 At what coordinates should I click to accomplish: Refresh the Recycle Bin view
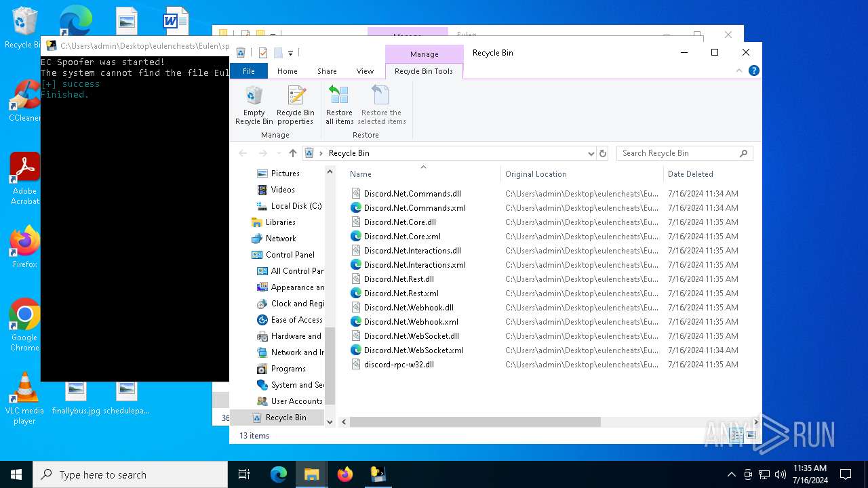click(x=603, y=153)
